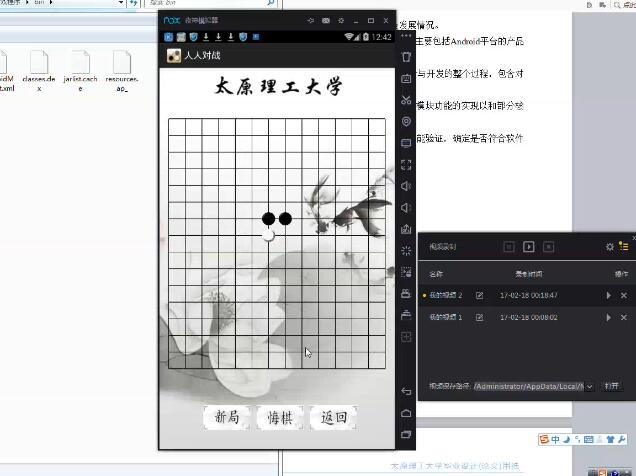This screenshot has width=636, height=476.
Task: Expand the save path dropdown arrow
Action: click(589, 386)
